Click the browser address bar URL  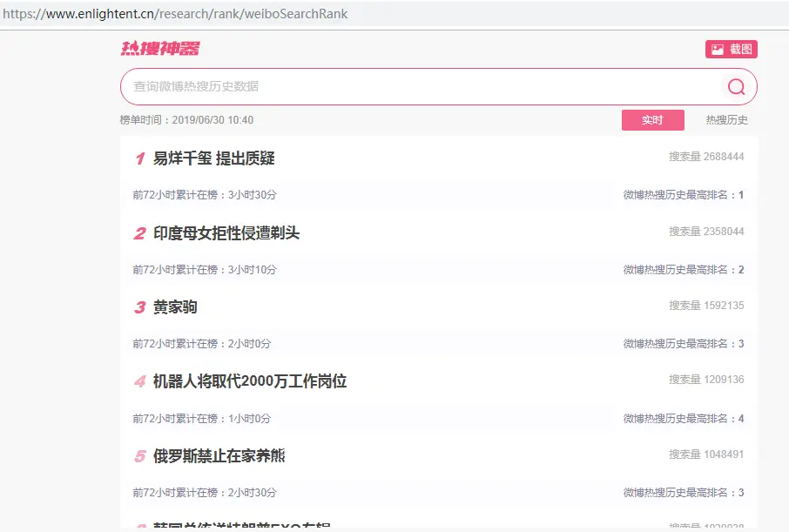coord(175,14)
